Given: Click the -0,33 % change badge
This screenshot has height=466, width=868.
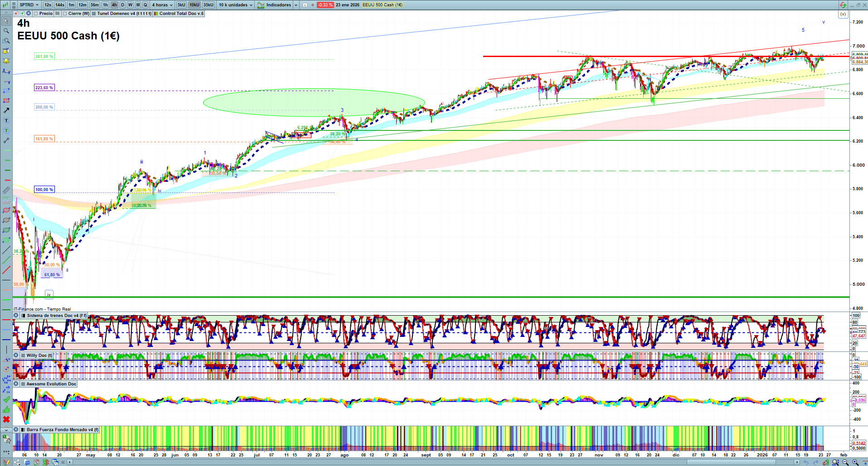Looking at the screenshot, I should coord(325,5).
